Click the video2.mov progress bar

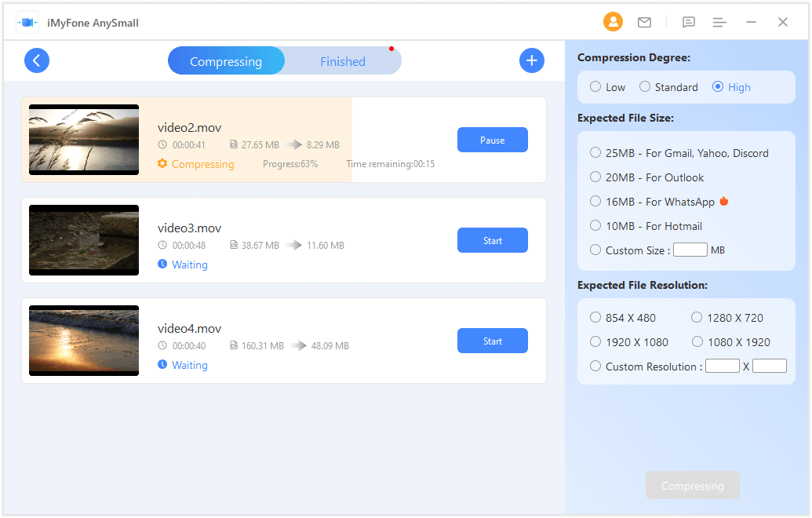click(x=187, y=140)
